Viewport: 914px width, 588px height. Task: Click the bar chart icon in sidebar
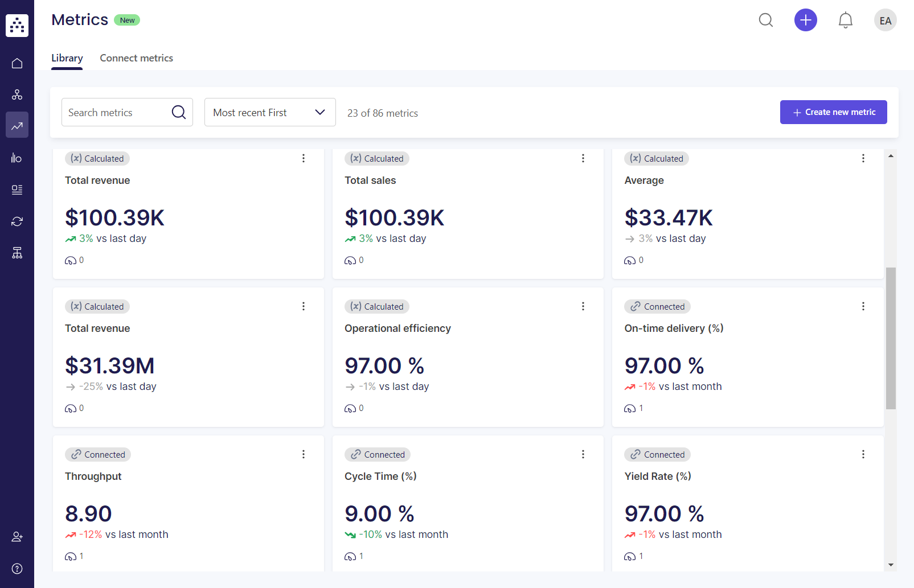click(x=17, y=158)
